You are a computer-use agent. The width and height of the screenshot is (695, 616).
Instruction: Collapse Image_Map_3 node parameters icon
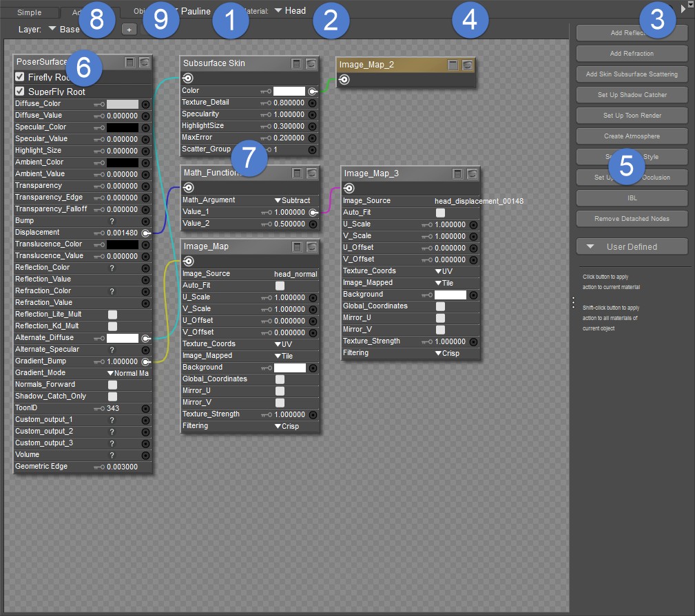pyautogui.click(x=457, y=173)
